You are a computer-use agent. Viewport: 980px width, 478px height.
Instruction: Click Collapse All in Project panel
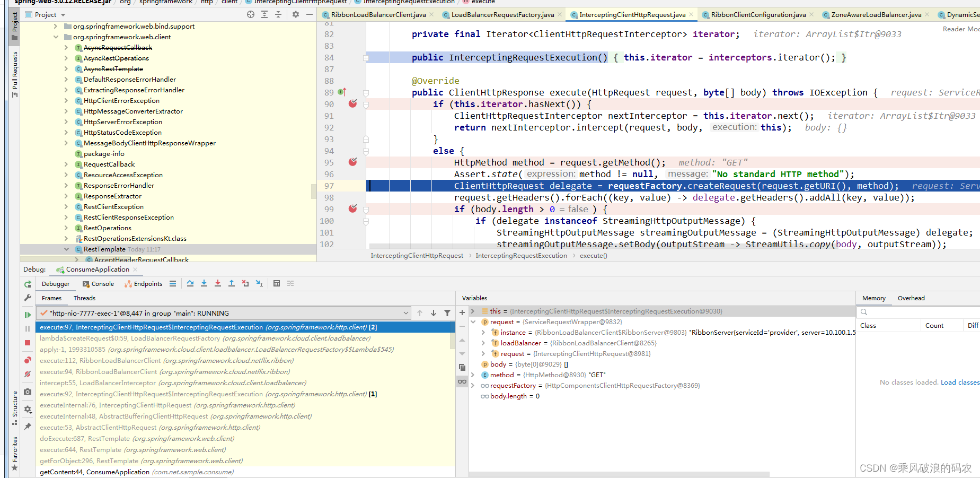278,15
